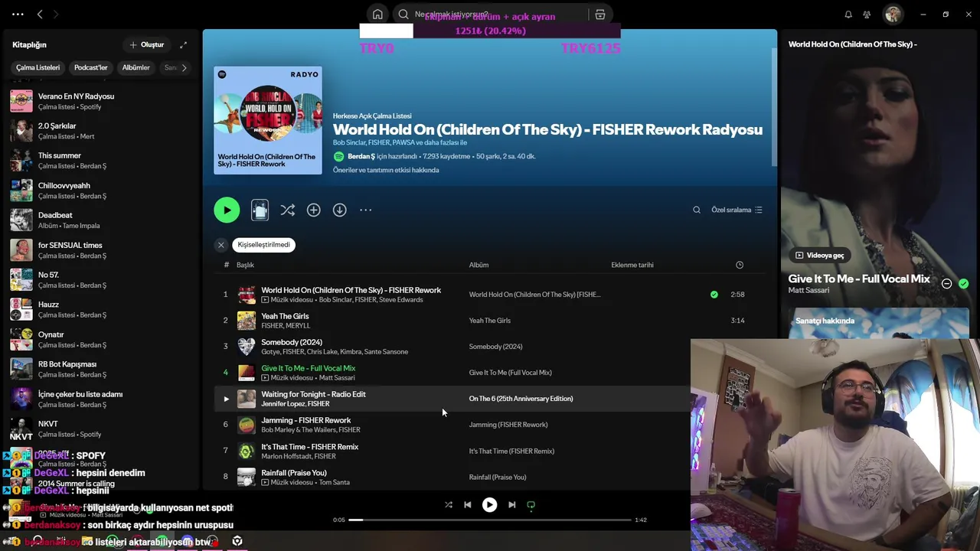This screenshot has width=980, height=551.
Task: Go forward with the right arrow
Action: (55, 14)
